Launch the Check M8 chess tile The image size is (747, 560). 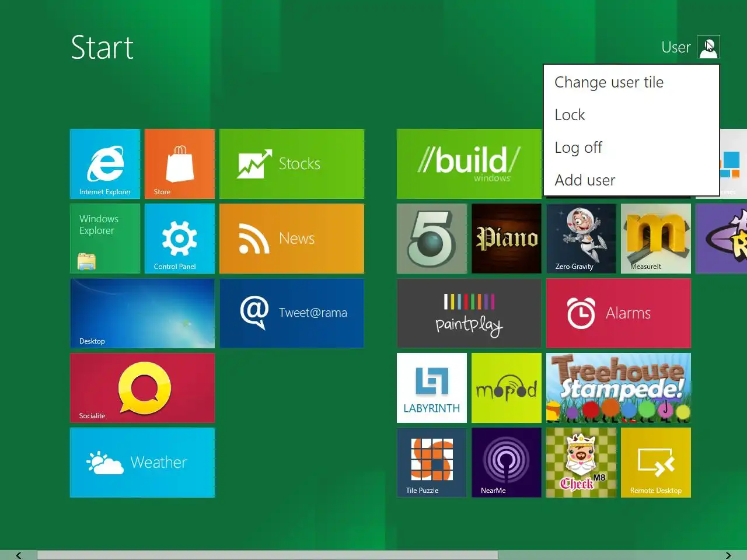pos(581,463)
